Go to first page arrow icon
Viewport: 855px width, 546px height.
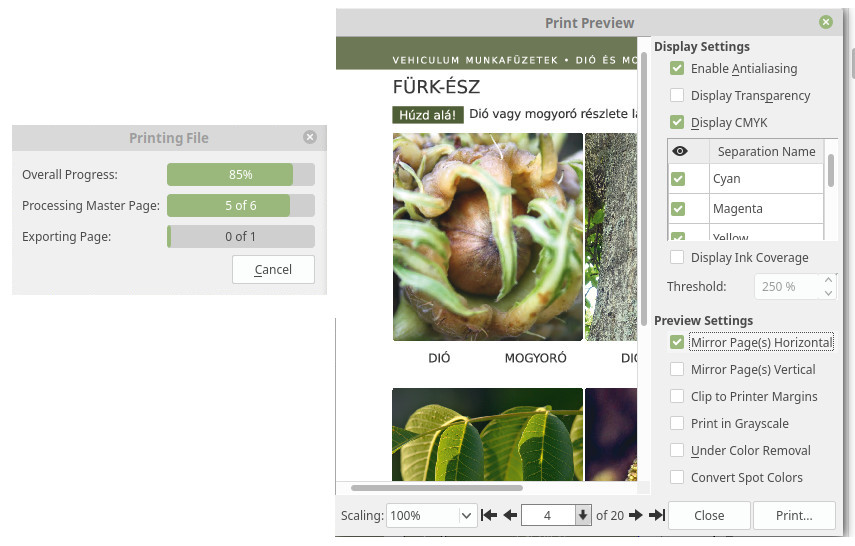[x=489, y=515]
